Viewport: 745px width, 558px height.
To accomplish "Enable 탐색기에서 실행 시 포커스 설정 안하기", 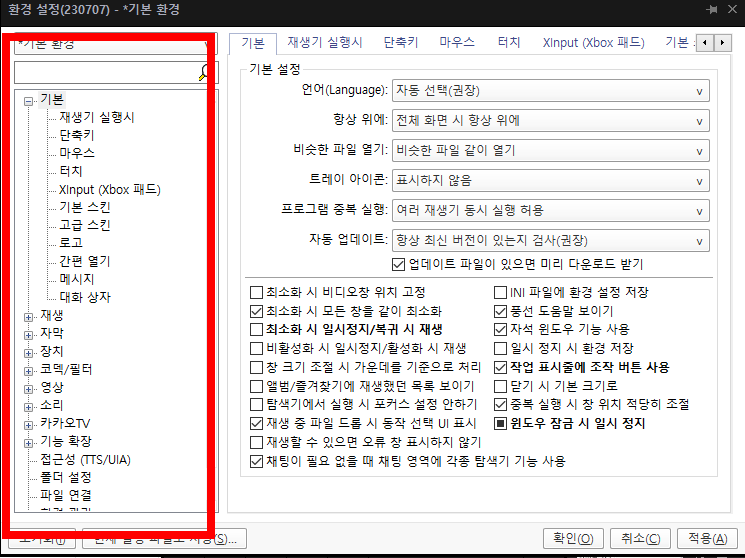I will tap(257, 404).
